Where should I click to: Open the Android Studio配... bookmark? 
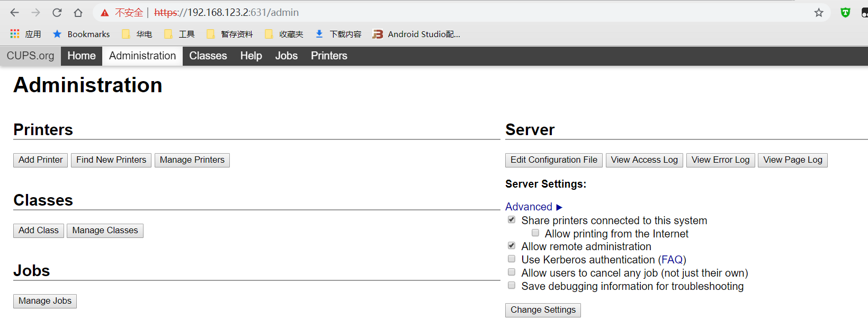pos(416,34)
